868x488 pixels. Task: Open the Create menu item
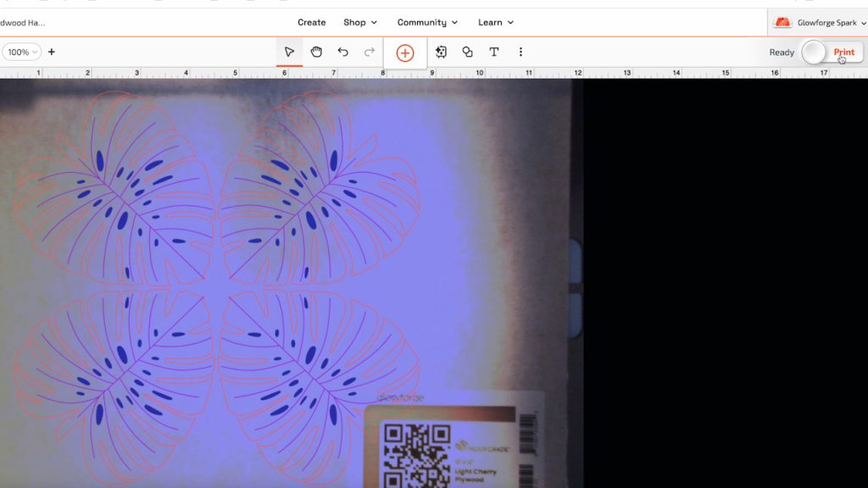[x=311, y=22]
